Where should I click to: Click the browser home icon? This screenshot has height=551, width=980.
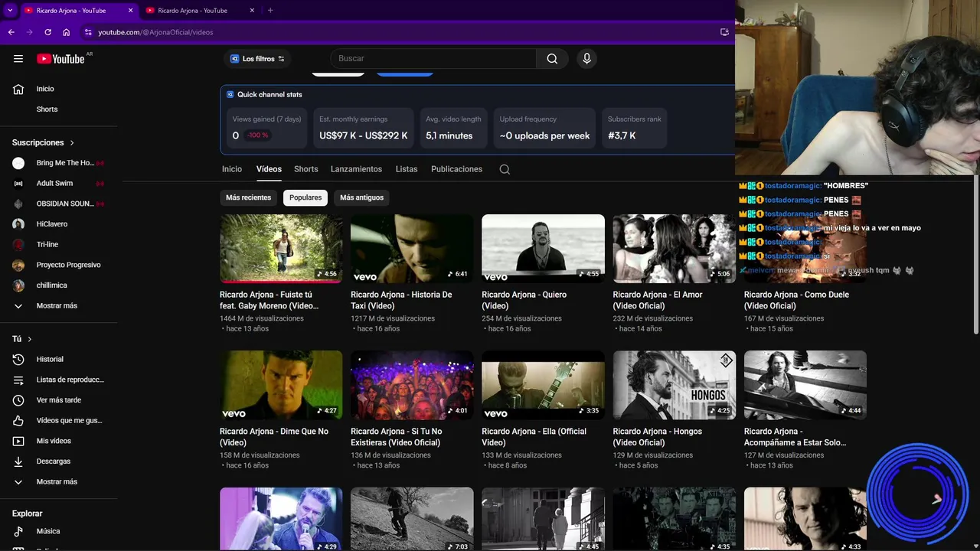(x=66, y=32)
